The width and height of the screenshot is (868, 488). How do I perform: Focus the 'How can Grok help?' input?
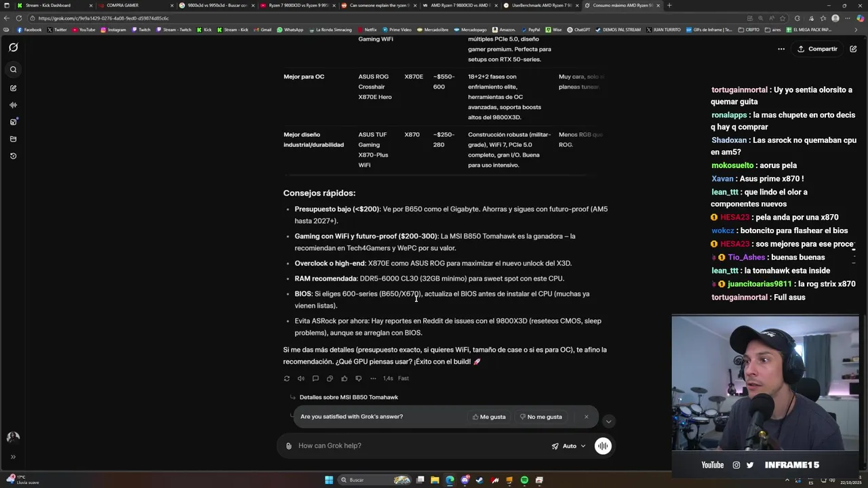[420, 446]
